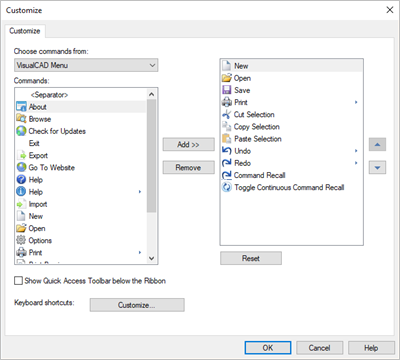
Task: Click the Commands list scrollbar thumb
Action: click(151, 156)
